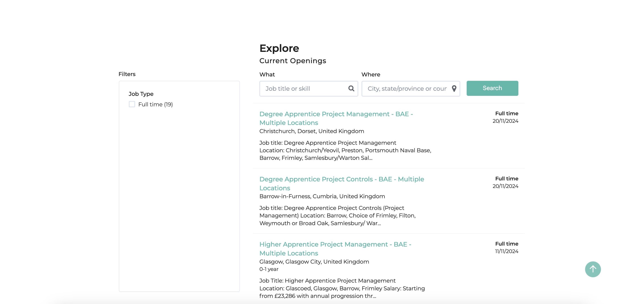Click the Where field label
Image resolution: width=644 pixels, height=304 pixels.
371,74
